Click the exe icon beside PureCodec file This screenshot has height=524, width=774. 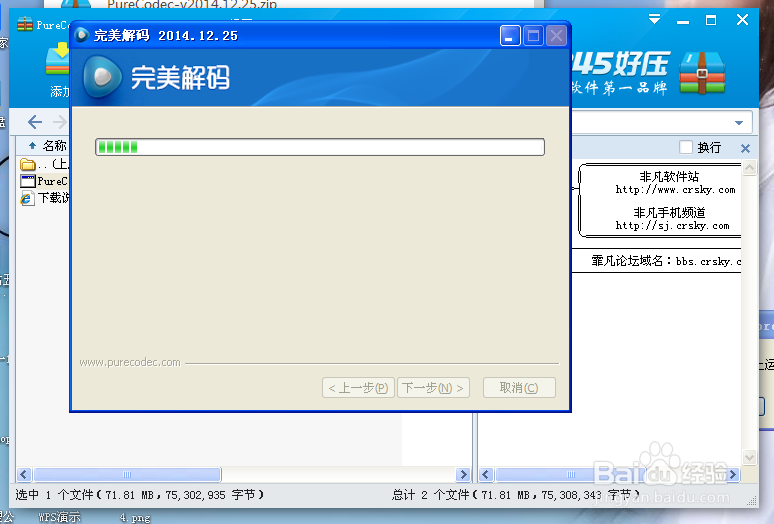click(28, 181)
